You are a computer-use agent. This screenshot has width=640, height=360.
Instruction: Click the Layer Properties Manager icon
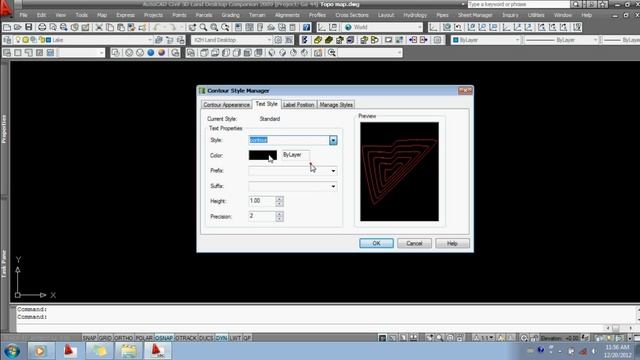(7, 40)
